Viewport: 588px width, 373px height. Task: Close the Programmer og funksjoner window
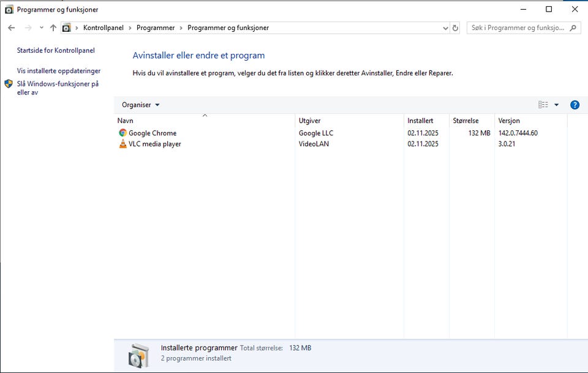[575, 9]
